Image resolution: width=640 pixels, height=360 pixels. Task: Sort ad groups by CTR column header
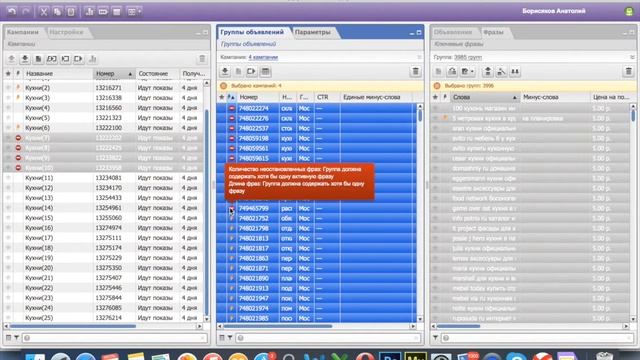[327, 97]
